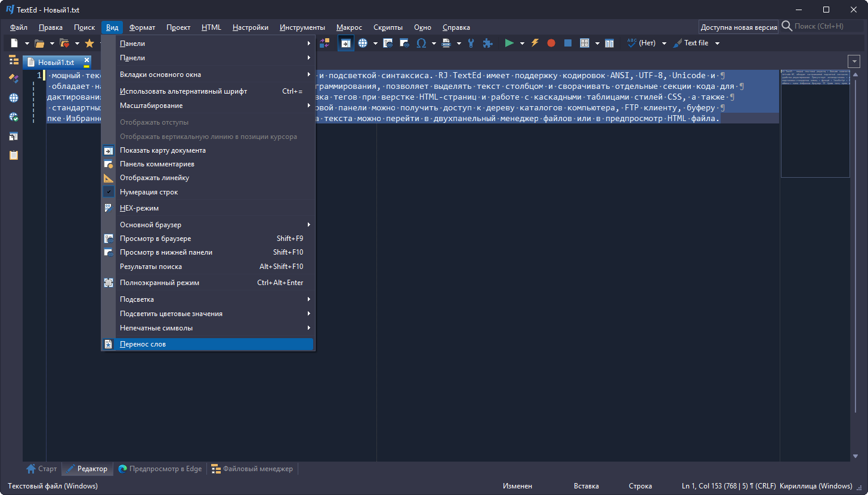Screen dimensions: 868x495
Task: Click the lightning bolt toolbar icon
Action: point(535,43)
